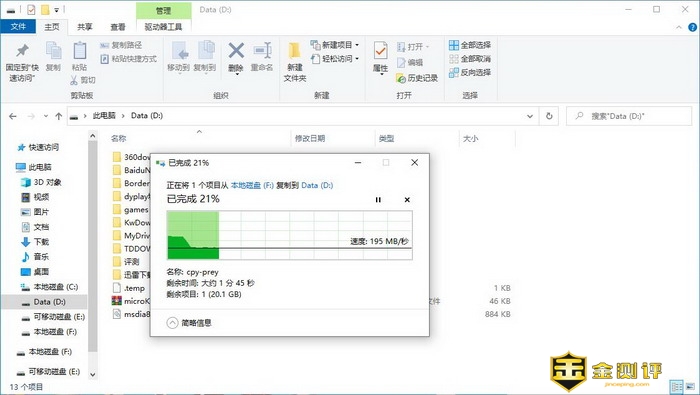Open the recent locations dropdown arrow
Image resolution: width=700 pixels, height=395 pixels.
coord(46,116)
